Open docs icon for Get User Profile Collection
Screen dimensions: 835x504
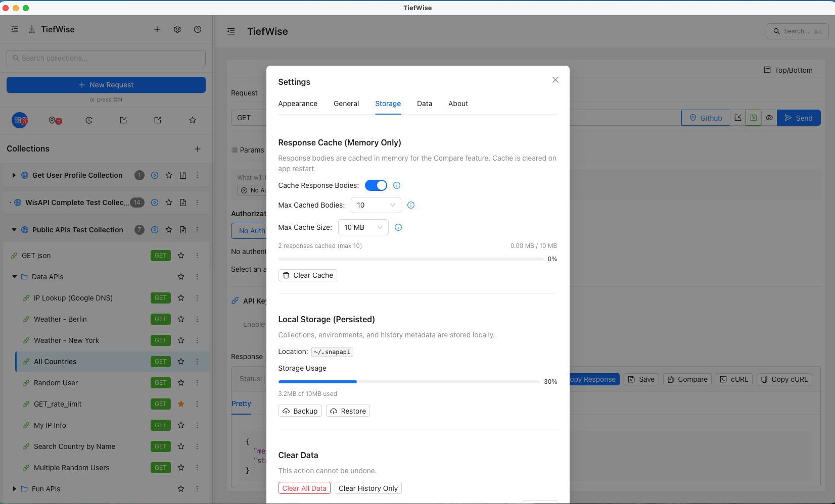(x=183, y=175)
